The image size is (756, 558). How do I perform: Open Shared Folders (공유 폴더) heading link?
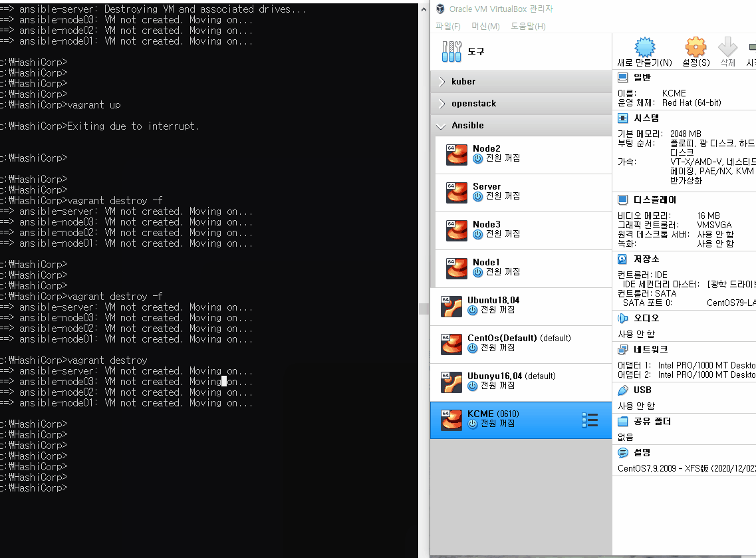coord(652,422)
